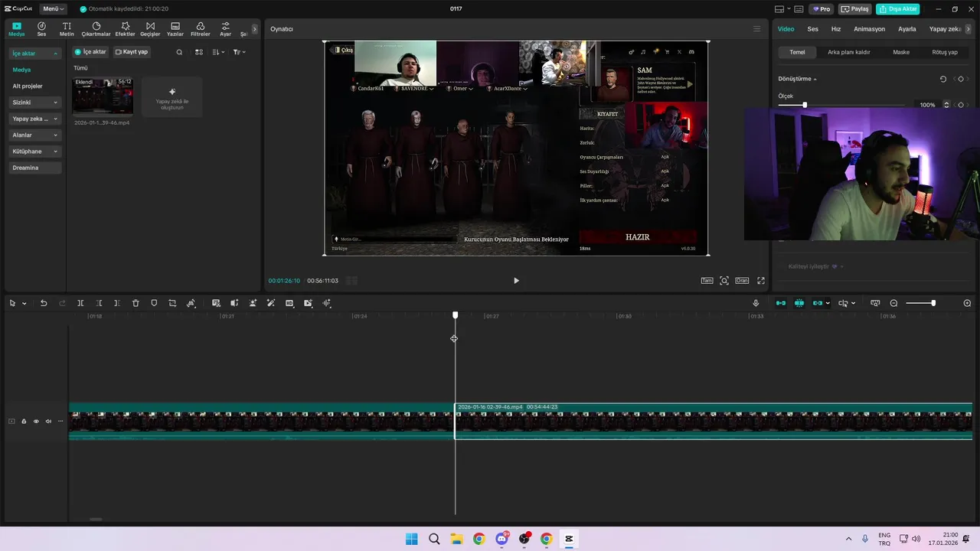Click the undo arrow in timeline toolbar
Image resolution: width=980 pixels, height=551 pixels.
tap(44, 303)
